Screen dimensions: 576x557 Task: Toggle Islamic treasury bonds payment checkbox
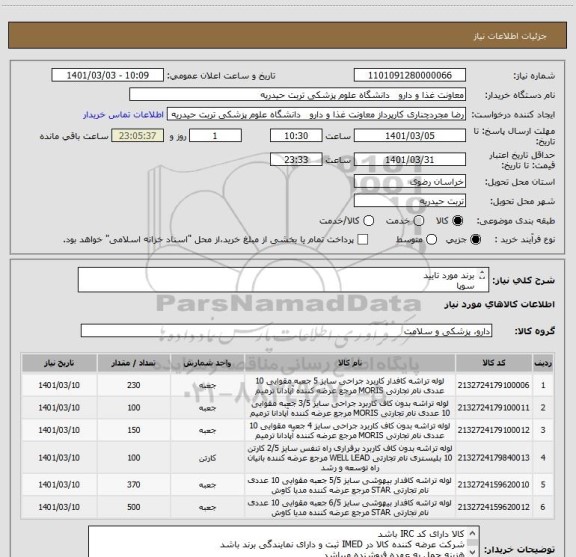click(363, 240)
